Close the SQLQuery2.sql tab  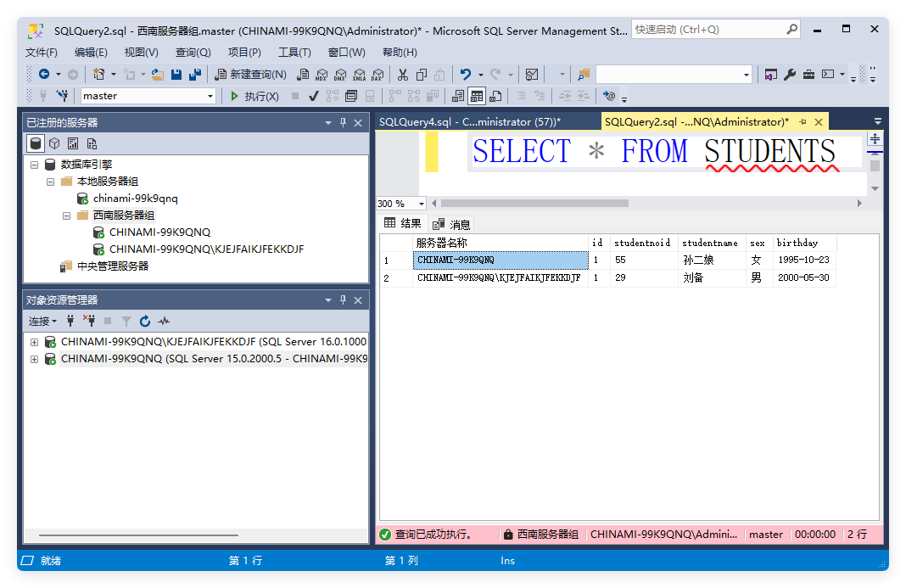818,122
